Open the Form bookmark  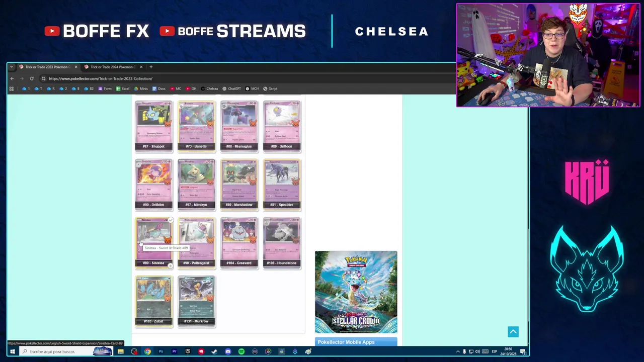(x=105, y=88)
